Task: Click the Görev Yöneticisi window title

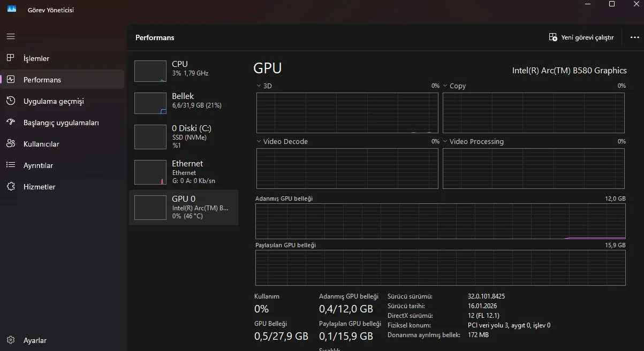Action: [x=51, y=10]
